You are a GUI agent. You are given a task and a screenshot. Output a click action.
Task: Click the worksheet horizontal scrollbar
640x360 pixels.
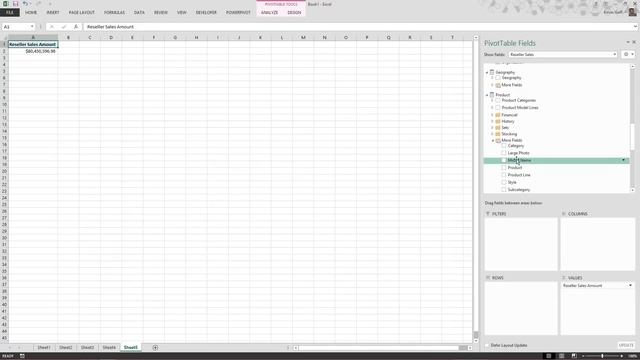383,348
